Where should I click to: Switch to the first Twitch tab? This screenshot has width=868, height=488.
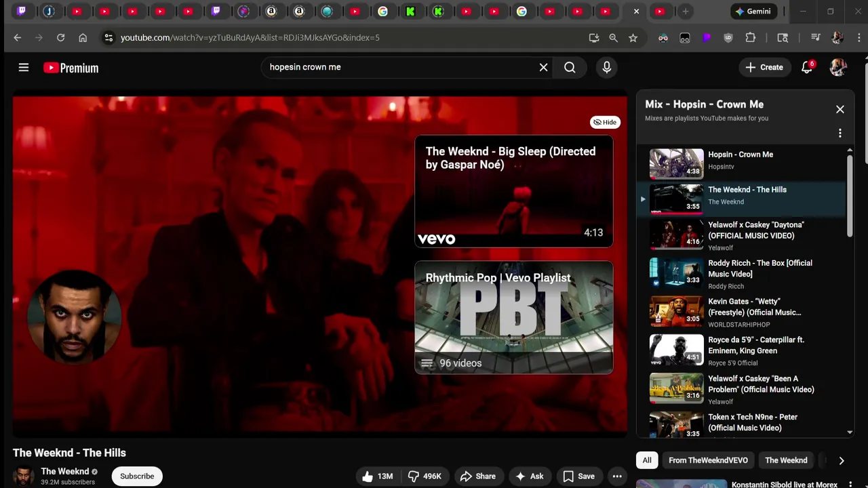click(x=22, y=11)
